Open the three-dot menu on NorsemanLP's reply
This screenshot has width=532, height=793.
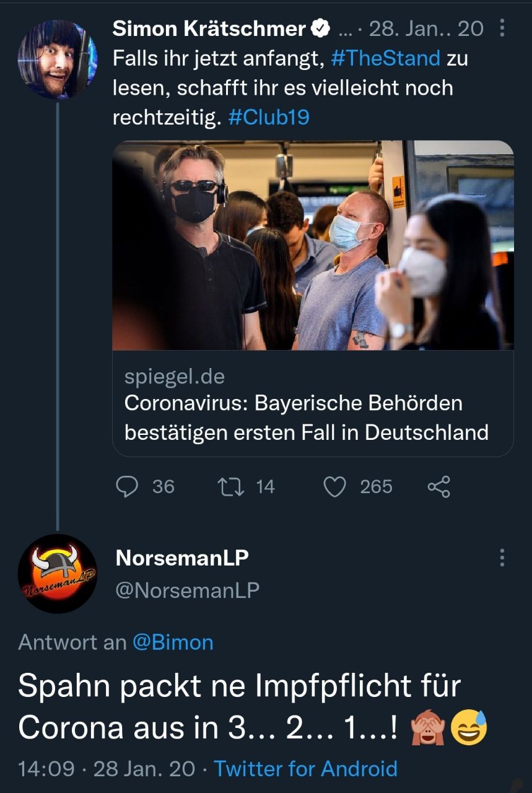pos(502,558)
